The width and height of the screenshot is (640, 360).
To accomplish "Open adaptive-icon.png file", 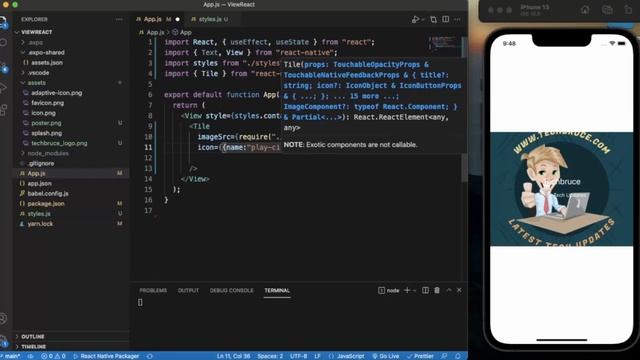I will click(56, 93).
